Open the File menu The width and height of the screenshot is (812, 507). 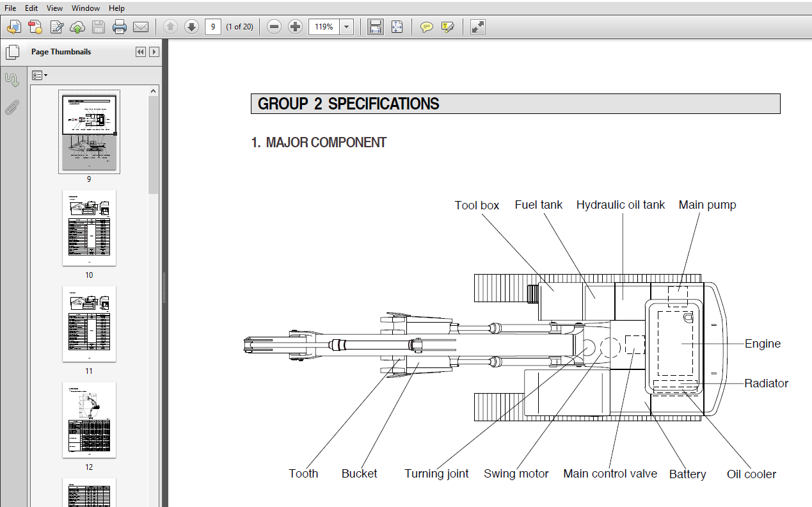click(11, 8)
